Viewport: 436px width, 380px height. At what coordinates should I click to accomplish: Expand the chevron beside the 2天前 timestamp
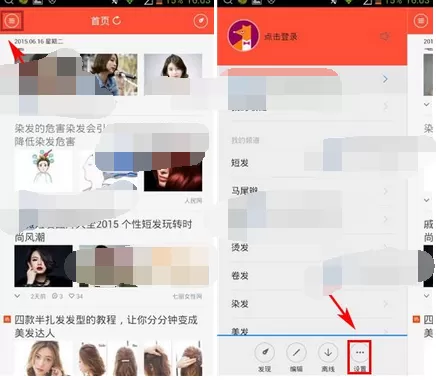pos(17,296)
